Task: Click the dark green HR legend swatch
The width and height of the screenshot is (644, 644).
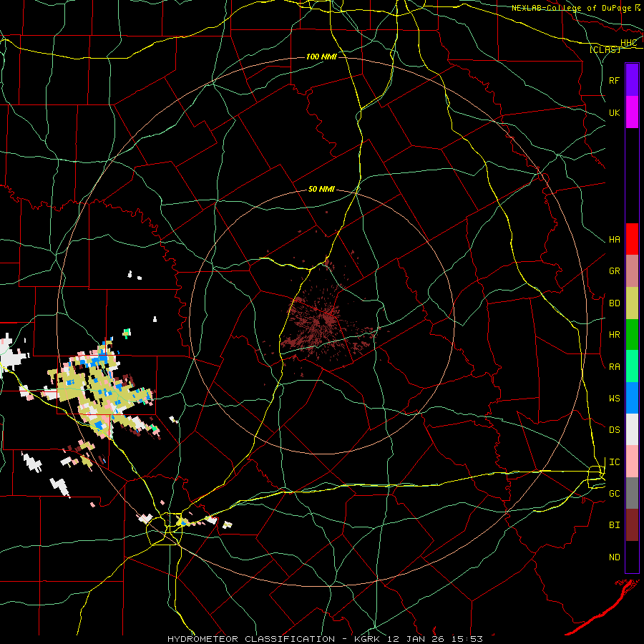Action: click(632, 334)
